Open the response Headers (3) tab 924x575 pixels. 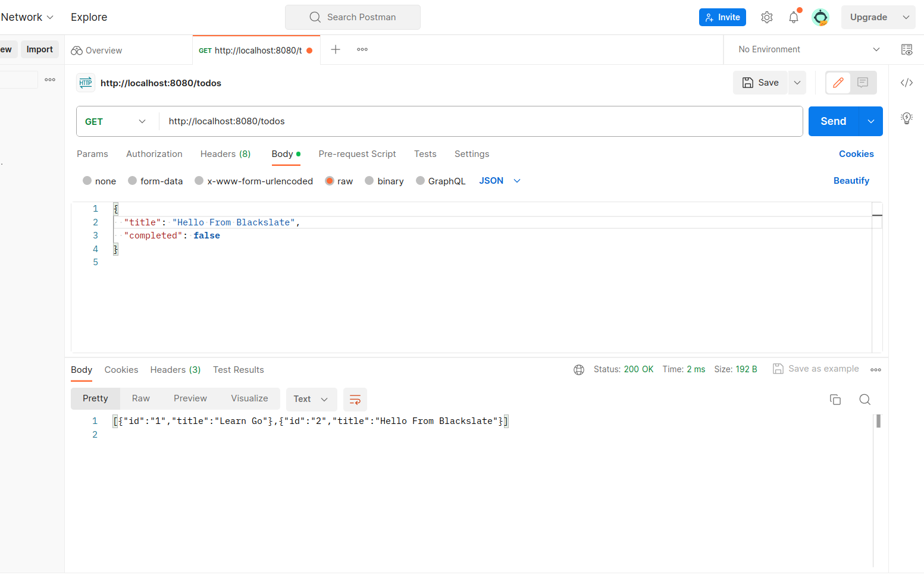pyautogui.click(x=175, y=369)
